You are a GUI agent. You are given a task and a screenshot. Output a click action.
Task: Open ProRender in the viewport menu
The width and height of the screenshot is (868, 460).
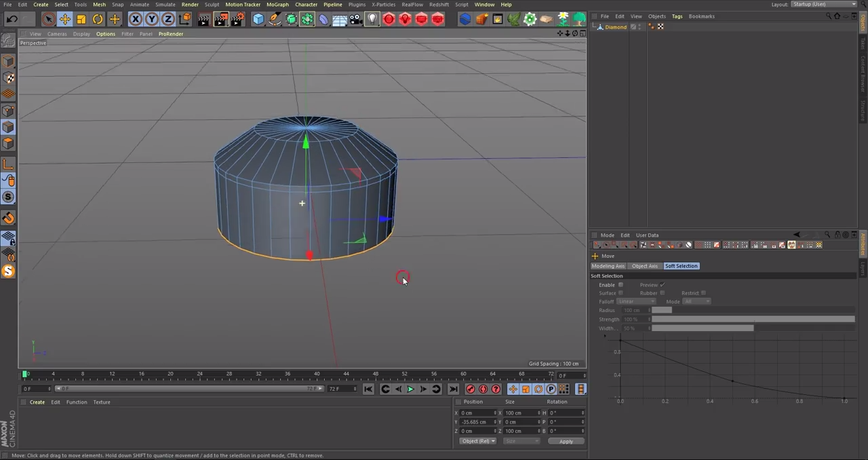[x=171, y=34]
